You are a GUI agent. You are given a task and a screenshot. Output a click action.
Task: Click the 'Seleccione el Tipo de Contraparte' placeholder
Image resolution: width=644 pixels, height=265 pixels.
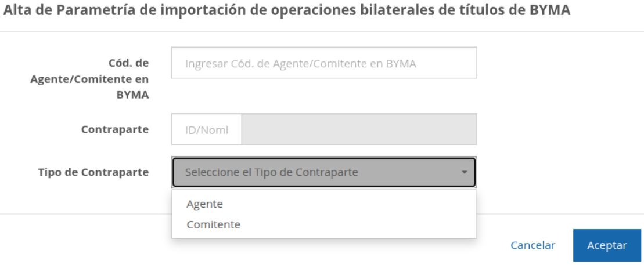271,172
